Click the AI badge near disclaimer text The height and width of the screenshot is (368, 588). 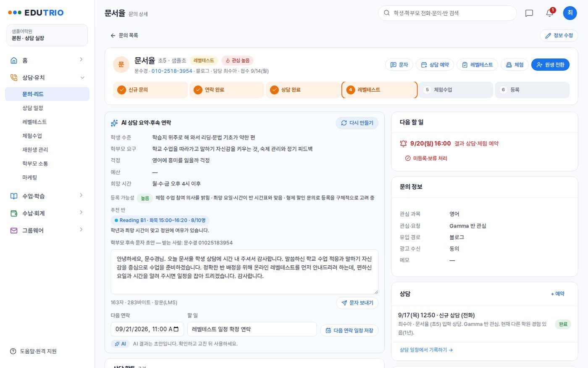[x=121, y=344]
